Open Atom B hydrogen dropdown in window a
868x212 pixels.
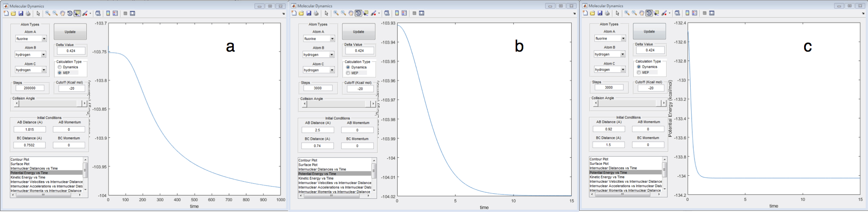tap(31, 55)
